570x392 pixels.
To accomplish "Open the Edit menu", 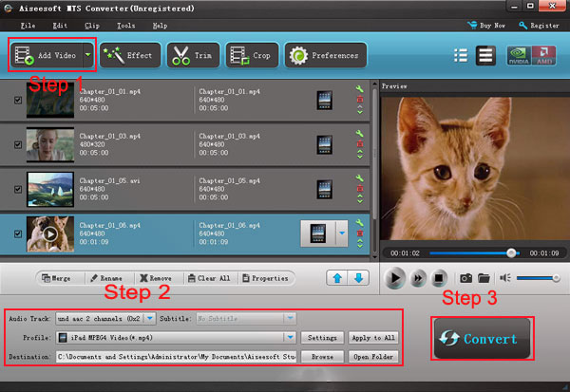I will click(x=60, y=26).
